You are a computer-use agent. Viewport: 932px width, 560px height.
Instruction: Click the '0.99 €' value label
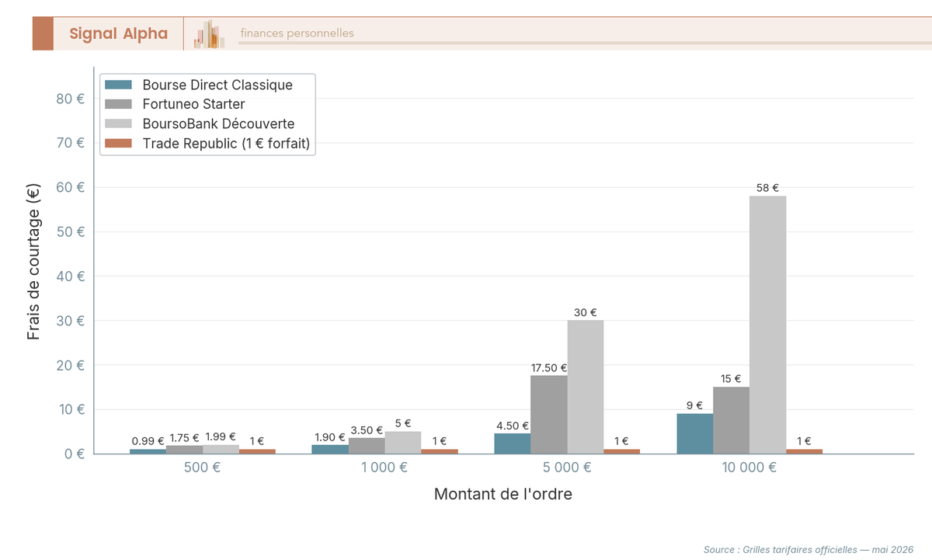tap(148, 441)
